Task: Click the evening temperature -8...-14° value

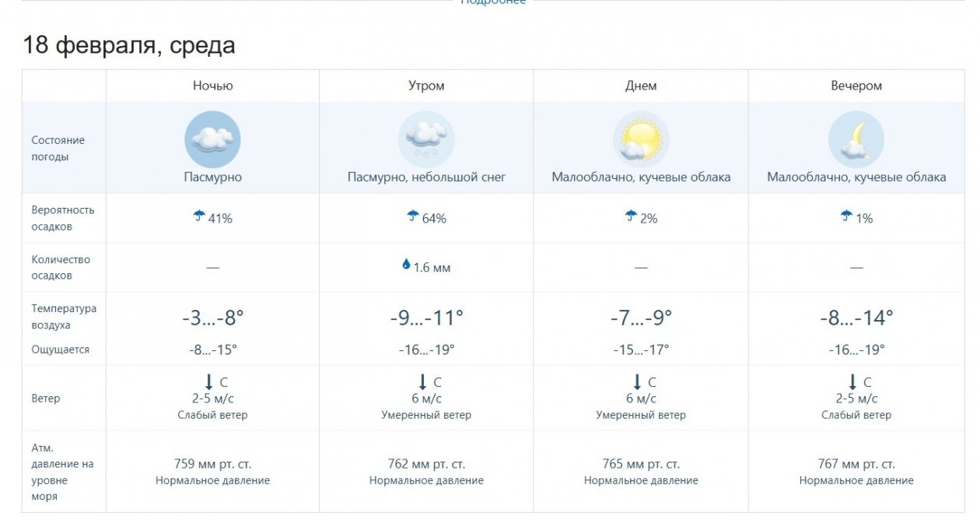Action: click(856, 318)
